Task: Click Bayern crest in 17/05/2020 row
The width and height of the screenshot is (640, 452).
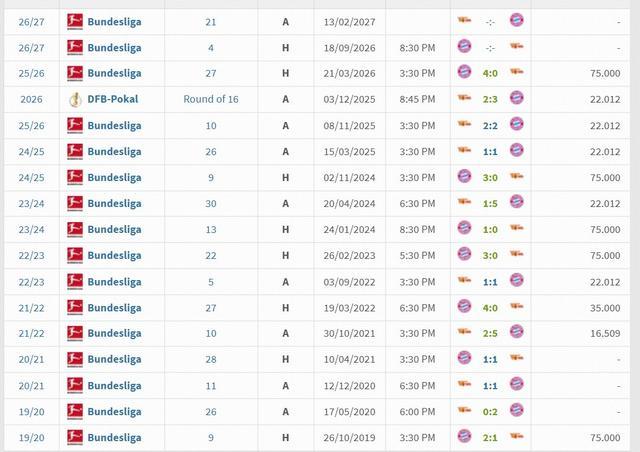Action: tap(516, 410)
